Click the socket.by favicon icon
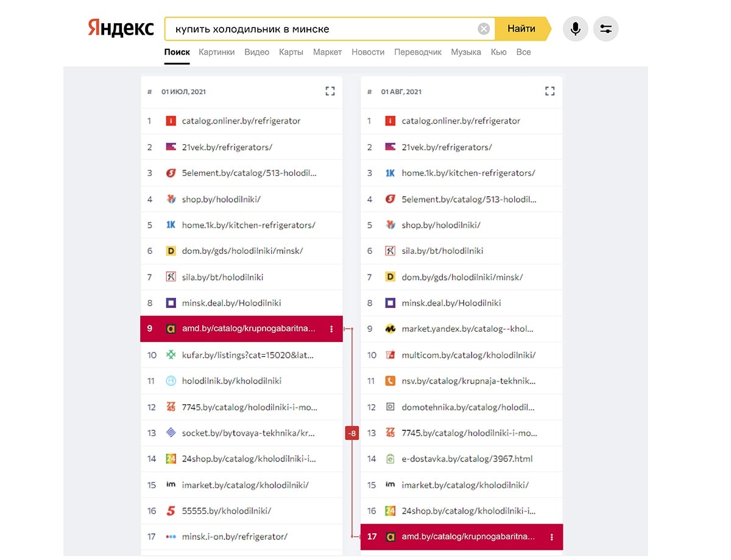731x560 pixels. [171, 433]
